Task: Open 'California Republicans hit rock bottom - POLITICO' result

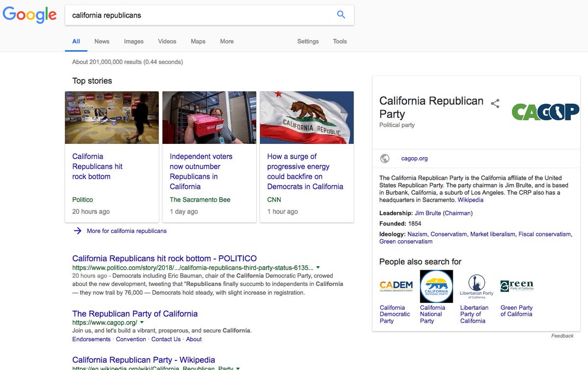Action: pos(164,258)
